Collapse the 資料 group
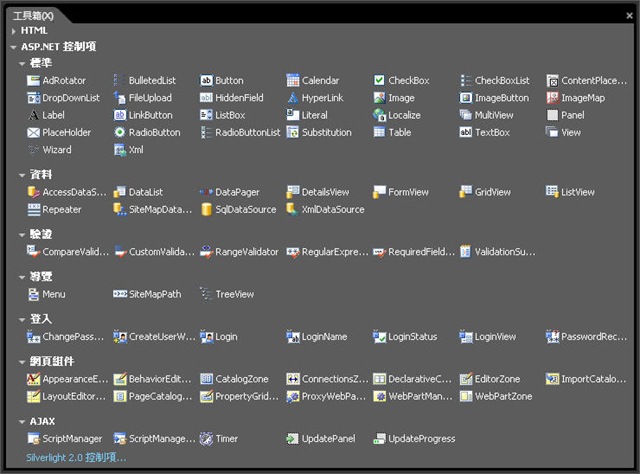 (22, 176)
